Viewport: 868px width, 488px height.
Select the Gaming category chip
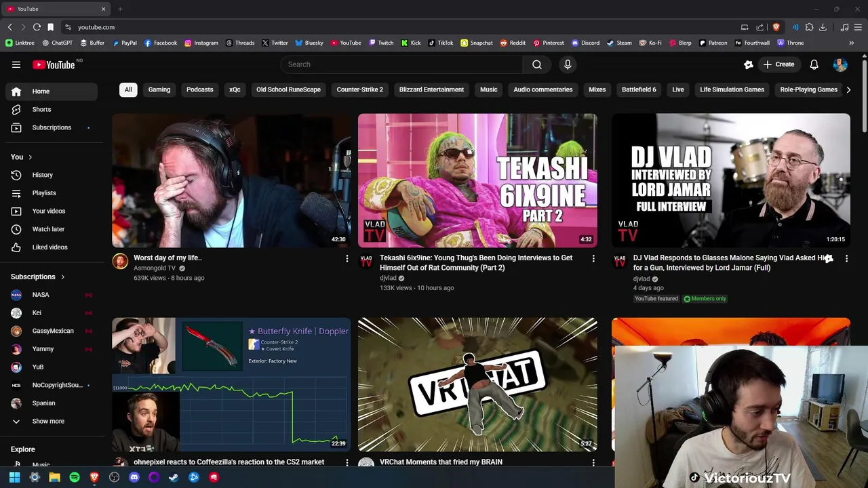(x=159, y=89)
